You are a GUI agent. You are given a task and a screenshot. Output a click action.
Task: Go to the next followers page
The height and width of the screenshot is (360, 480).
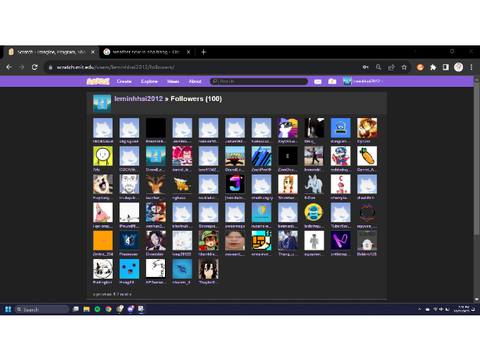tap(125, 294)
